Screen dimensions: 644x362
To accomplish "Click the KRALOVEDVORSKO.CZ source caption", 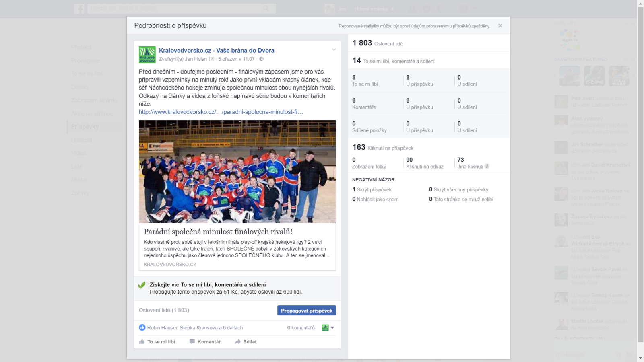I will pyautogui.click(x=170, y=265).
